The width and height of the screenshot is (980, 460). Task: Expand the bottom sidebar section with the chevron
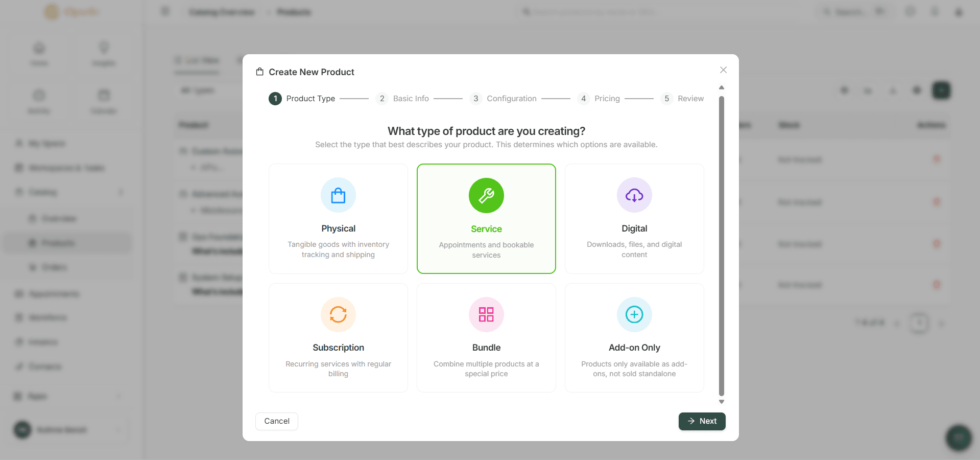pyautogui.click(x=119, y=396)
